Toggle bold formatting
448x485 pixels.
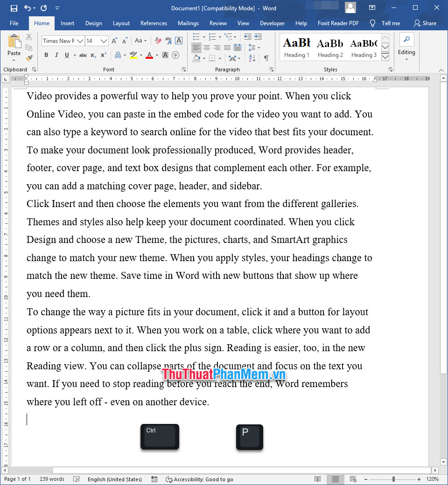[46, 55]
